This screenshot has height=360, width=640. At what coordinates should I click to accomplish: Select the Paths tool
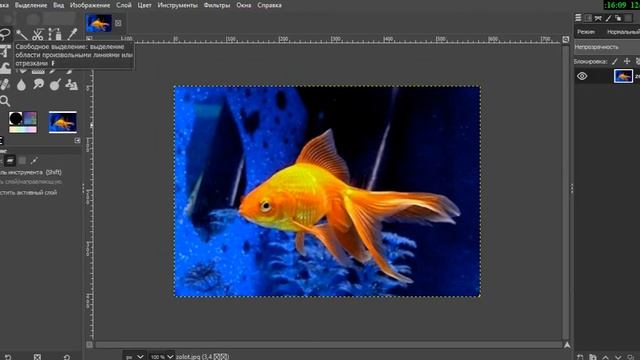55,34
